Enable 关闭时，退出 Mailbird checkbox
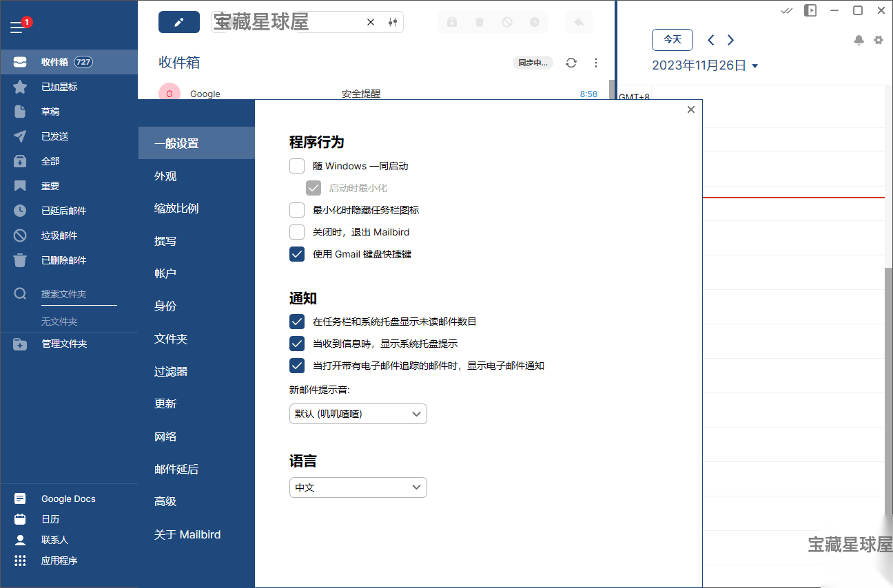893x588 pixels. click(297, 232)
